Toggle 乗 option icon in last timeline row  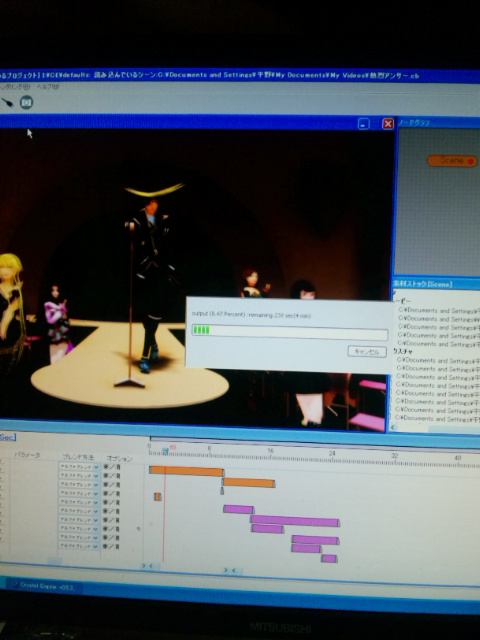[106, 546]
